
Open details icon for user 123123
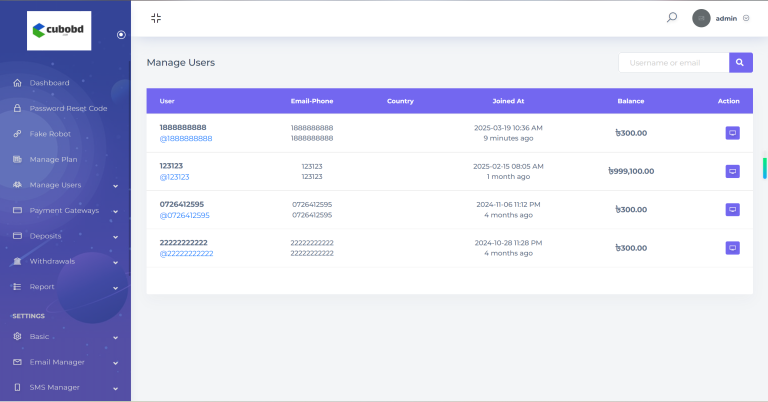(732, 171)
